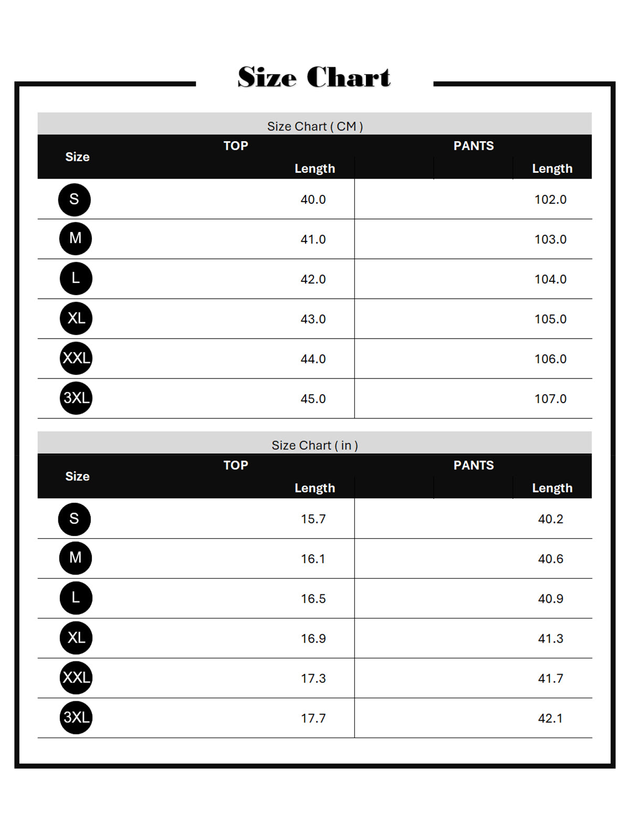Click the 3XL badge in CM chart
Image resolution: width=630 pixels, height=840 pixels.
tap(76, 398)
